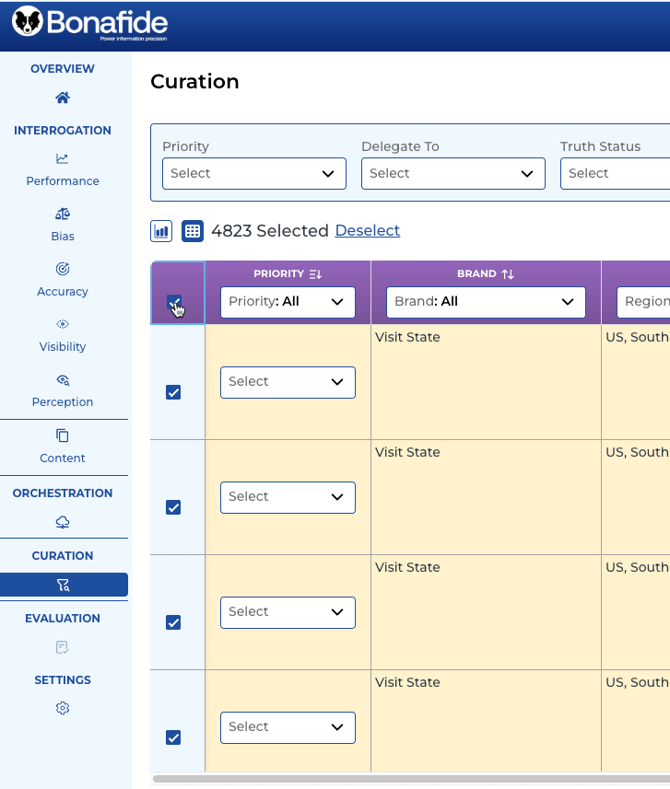
Task: Open the Visibility eye icon
Action: [63, 324]
